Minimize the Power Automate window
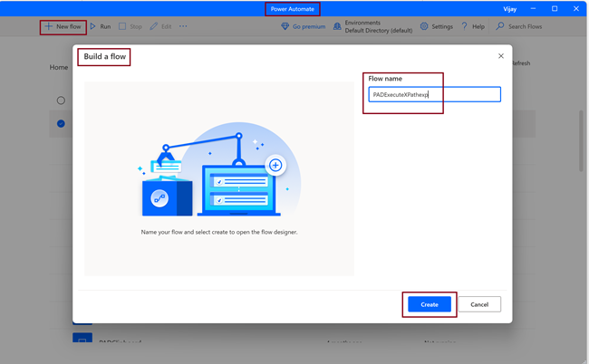The height and width of the screenshot is (364, 589). tap(533, 9)
